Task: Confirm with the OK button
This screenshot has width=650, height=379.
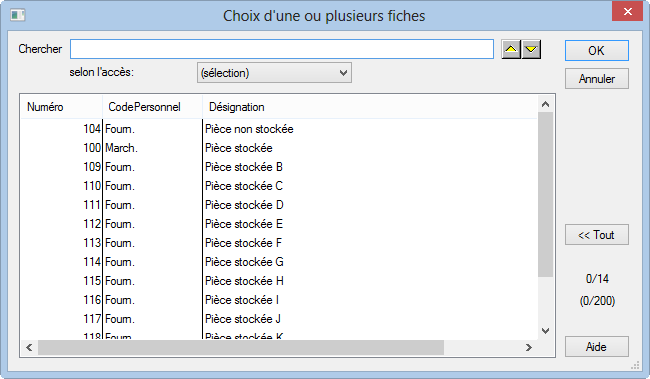Action: point(597,51)
